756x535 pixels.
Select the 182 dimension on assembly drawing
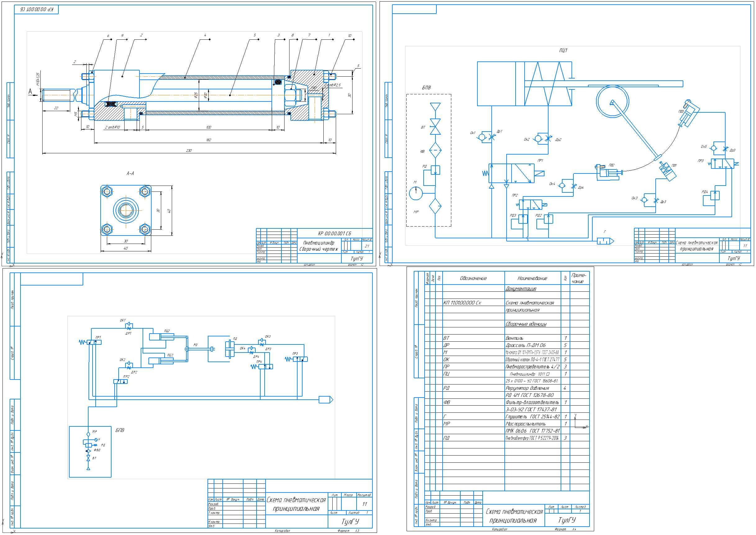pos(208,140)
